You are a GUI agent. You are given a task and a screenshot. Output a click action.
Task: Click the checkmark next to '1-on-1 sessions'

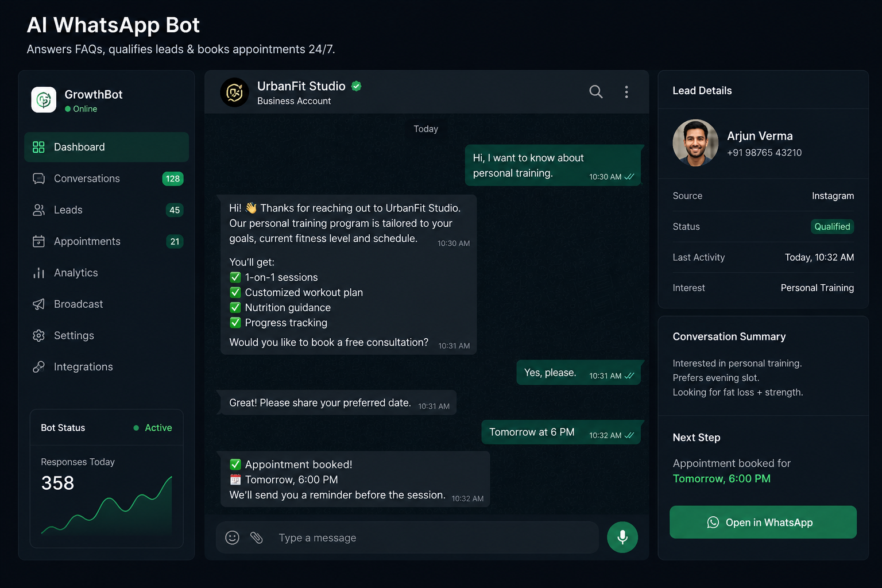235,277
